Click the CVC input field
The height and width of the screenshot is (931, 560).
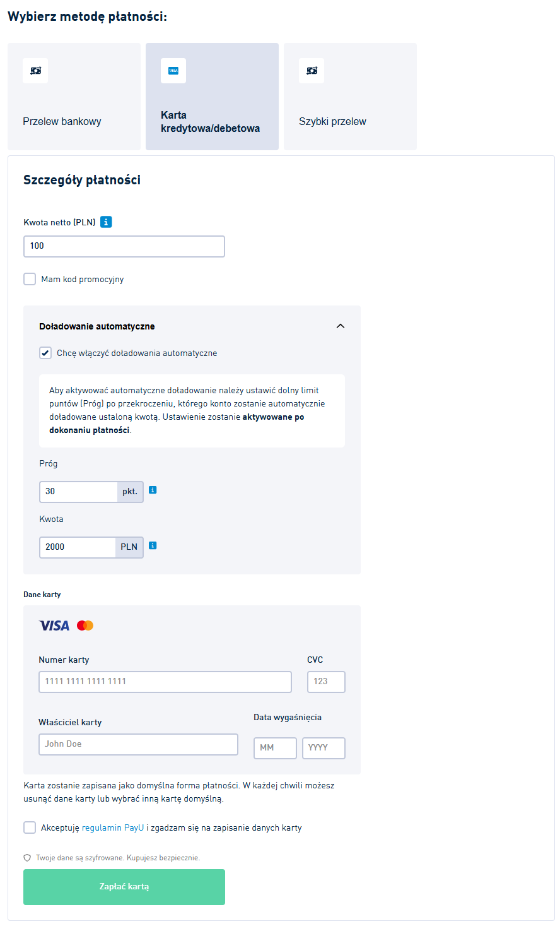326,682
